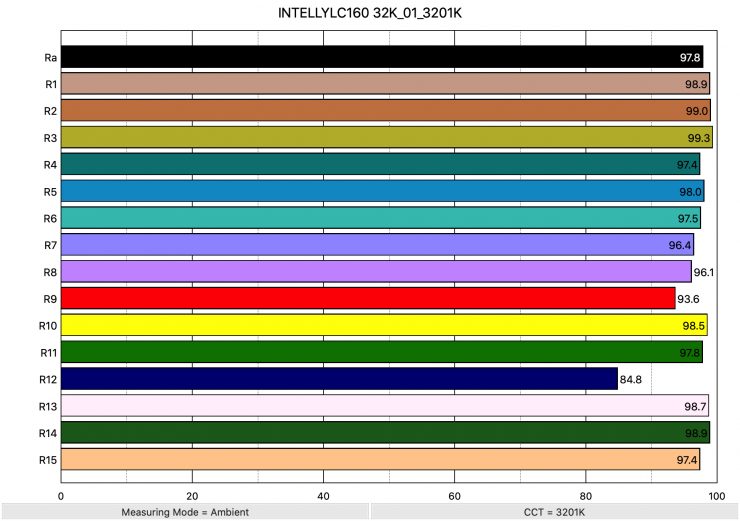The width and height of the screenshot is (740, 521).
Task: Select the purple R8 bar
Action: (376, 271)
